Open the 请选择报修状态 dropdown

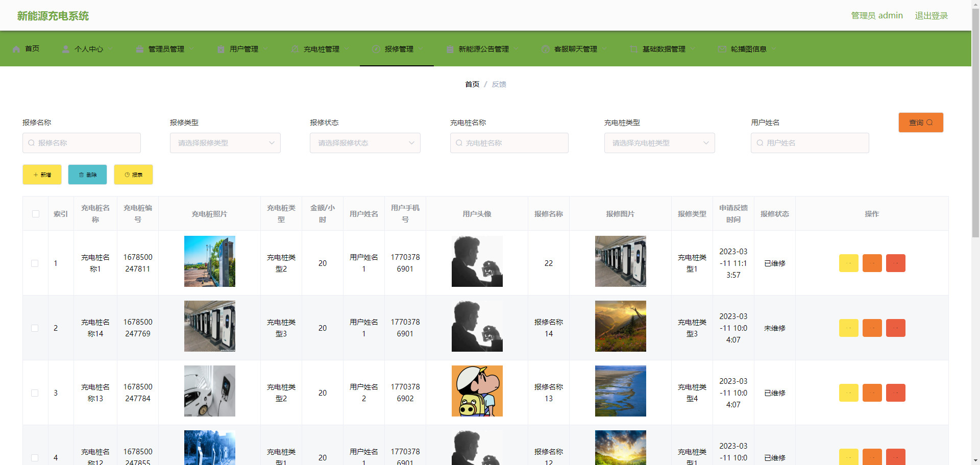click(365, 143)
